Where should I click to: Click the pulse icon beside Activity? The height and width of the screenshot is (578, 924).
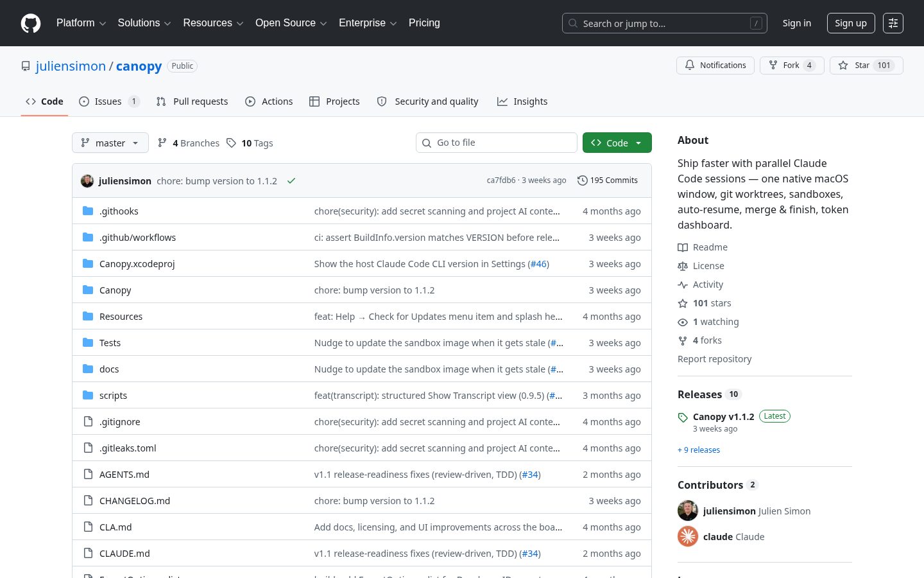click(683, 285)
